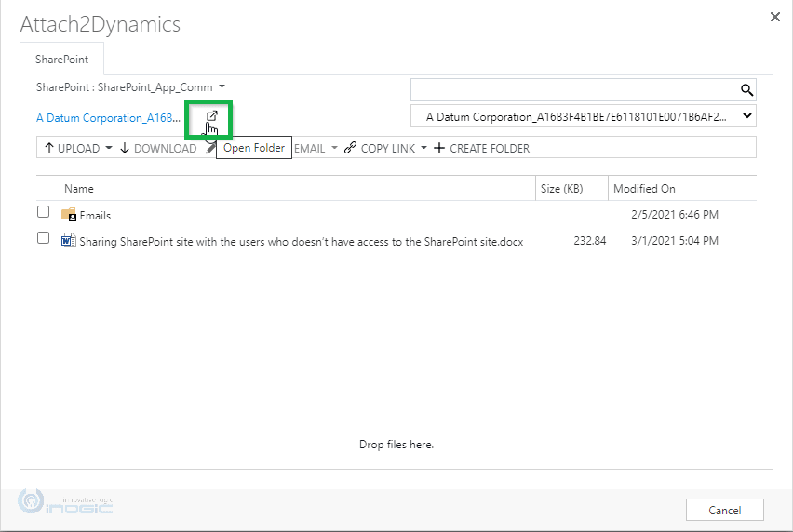The image size is (793, 532).
Task: Switch to the SharePoint tab
Action: pos(61,60)
